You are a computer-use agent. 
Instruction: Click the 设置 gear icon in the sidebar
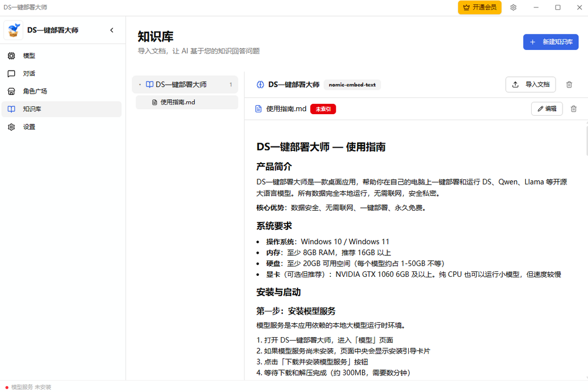(x=12, y=127)
